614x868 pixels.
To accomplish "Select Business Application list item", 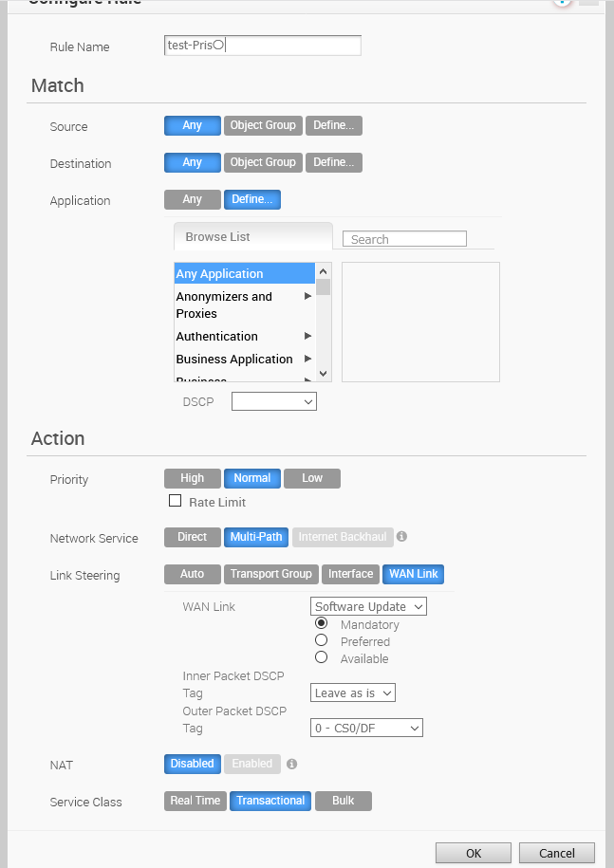I will pos(244,359).
